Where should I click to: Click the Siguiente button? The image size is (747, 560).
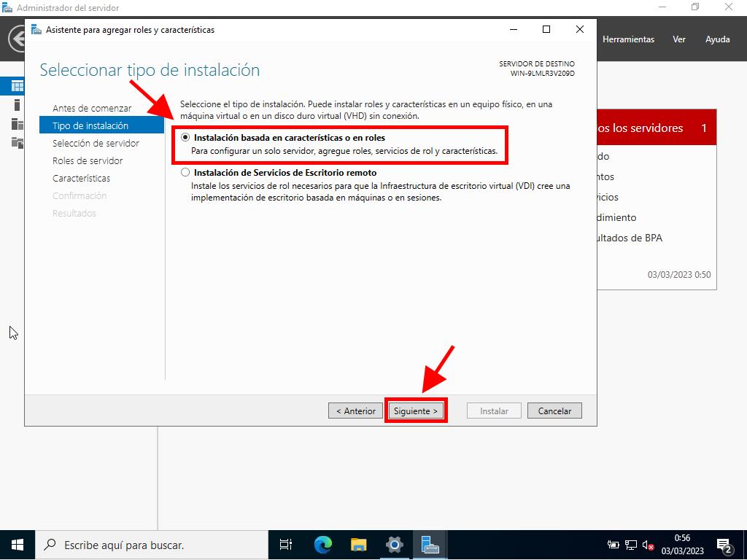point(415,411)
